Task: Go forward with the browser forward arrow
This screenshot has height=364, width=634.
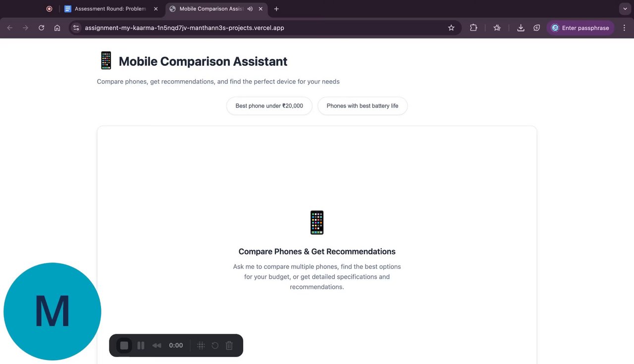Action: click(25, 28)
